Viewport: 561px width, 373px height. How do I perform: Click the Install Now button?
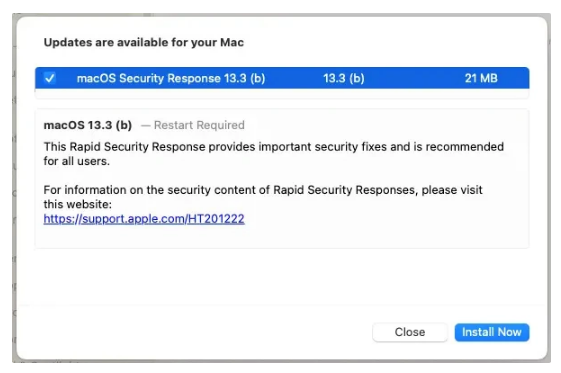point(492,332)
